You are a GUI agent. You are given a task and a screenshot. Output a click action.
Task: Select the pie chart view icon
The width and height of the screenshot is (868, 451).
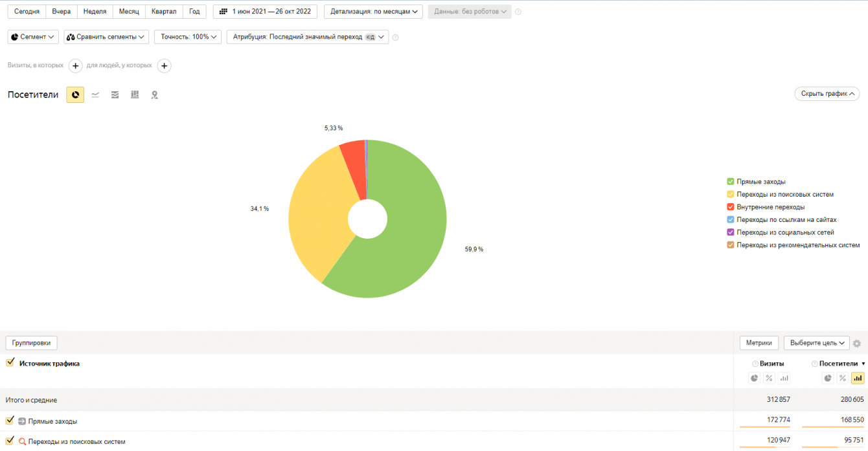coord(75,95)
